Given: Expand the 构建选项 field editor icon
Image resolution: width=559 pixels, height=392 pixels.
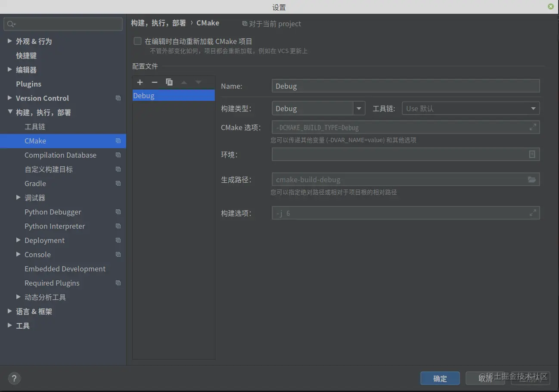Looking at the screenshot, I should 533,213.
